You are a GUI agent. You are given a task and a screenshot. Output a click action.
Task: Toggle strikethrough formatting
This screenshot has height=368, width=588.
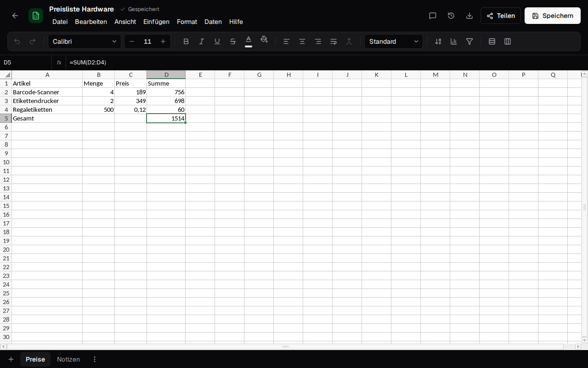pos(233,41)
